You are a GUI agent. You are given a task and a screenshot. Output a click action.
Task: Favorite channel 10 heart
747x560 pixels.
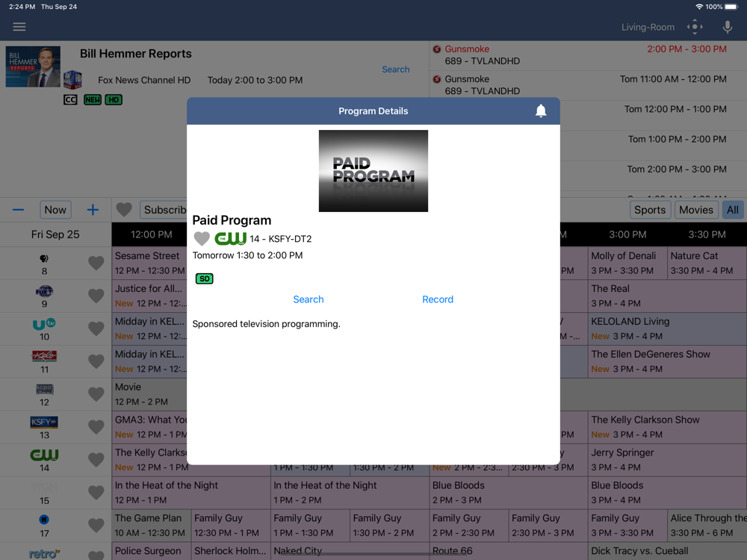pos(96,329)
